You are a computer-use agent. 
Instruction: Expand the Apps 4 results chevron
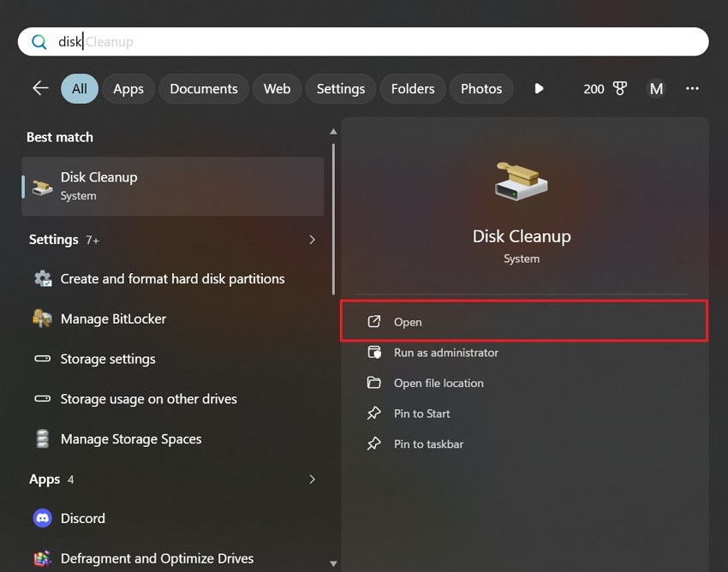[x=312, y=480]
